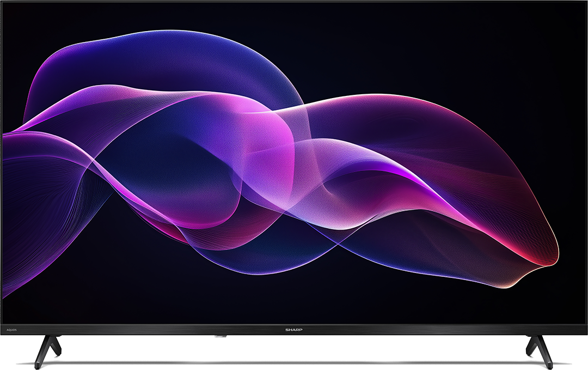Click the IR sensor below the SHARP logo
The image size is (588, 370).
point(219,337)
